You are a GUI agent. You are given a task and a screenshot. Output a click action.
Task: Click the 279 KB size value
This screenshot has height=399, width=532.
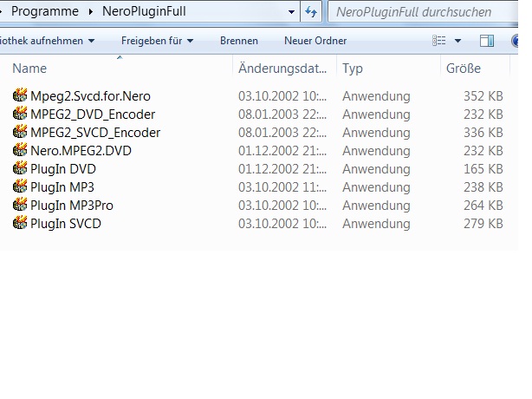pyautogui.click(x=483, y=224)
